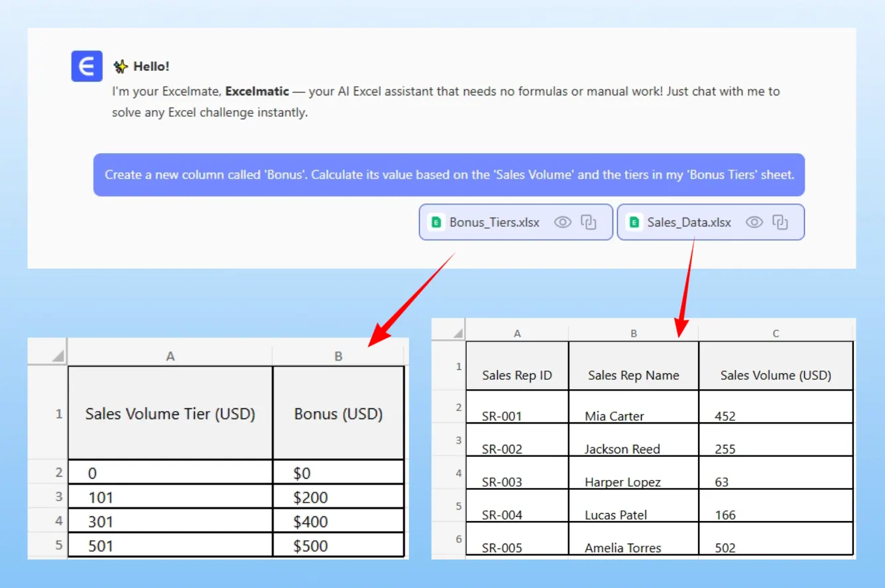The image size is (885, 588).
Task: Click the 'Sales Volume Tier (USD)' header cell
Action: coord(170,414)
